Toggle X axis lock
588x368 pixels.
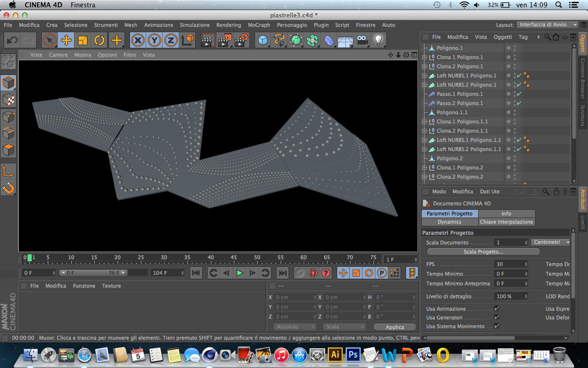pos(138,40)
